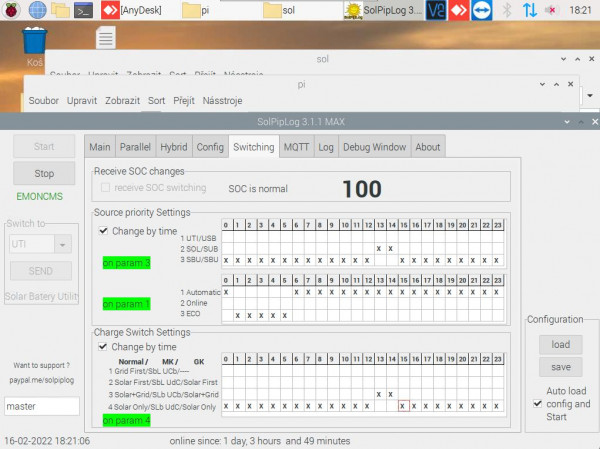Image resolution: width=600 pixels, height=449 pixels.
Task: Open the network up-down arrows icon
Action: point(530,10)
